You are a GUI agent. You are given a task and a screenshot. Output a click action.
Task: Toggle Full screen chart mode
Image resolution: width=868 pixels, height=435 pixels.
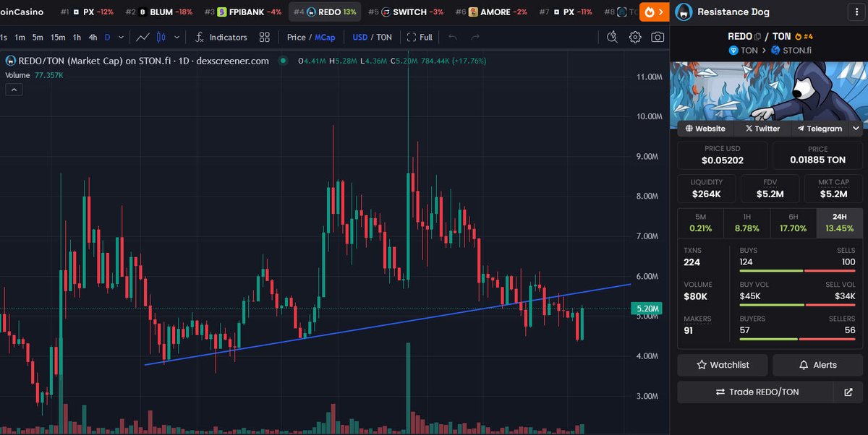(420, 37)
